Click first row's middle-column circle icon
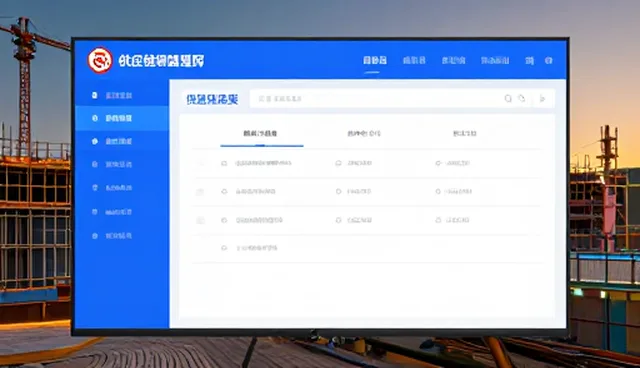Screen dimensions: 640x368 pyautogui.click(x=338, y=163)
